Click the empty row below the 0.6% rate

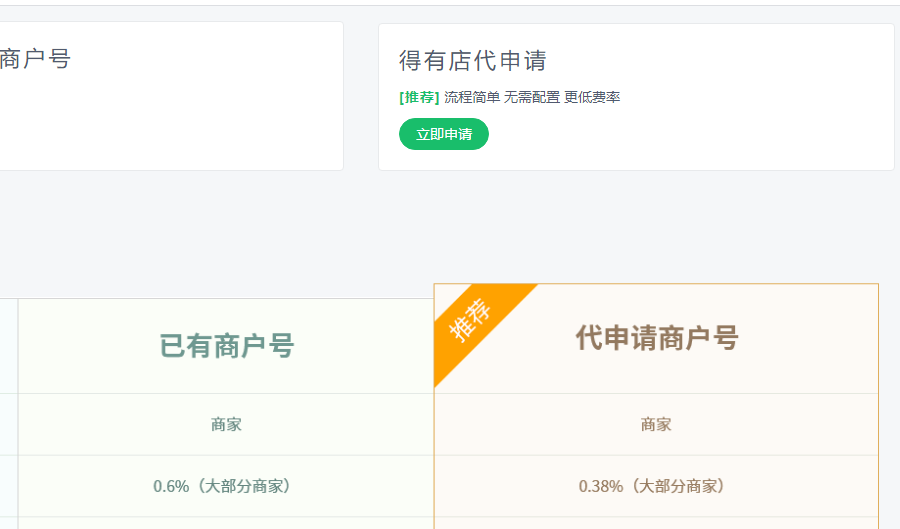(226, 523)
